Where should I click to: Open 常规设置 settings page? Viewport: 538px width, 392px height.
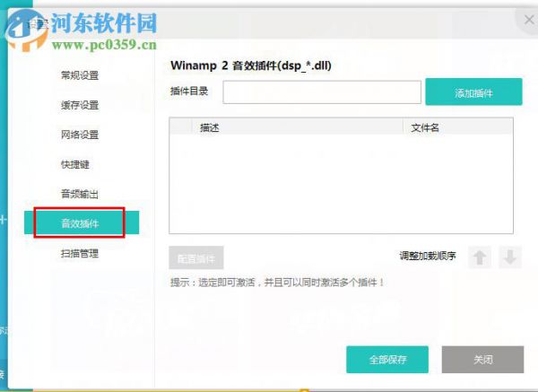[x=80, y=75]
